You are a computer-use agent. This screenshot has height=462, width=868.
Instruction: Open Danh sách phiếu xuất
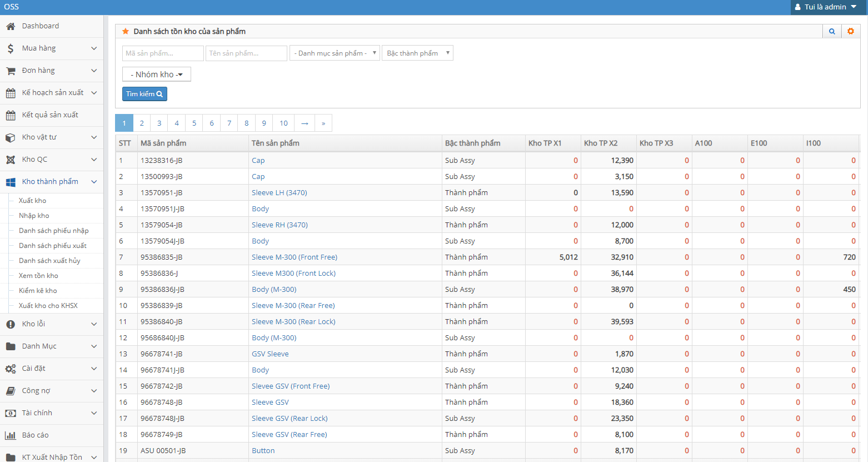pos(52,246)
